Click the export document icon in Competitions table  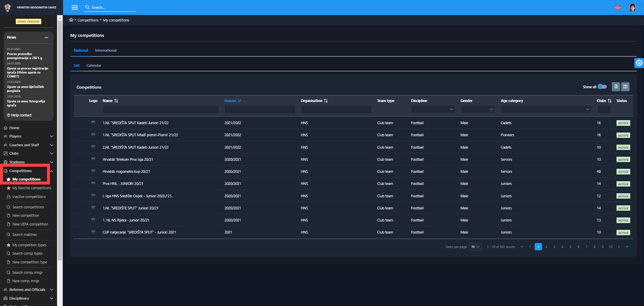click(616, 87)
